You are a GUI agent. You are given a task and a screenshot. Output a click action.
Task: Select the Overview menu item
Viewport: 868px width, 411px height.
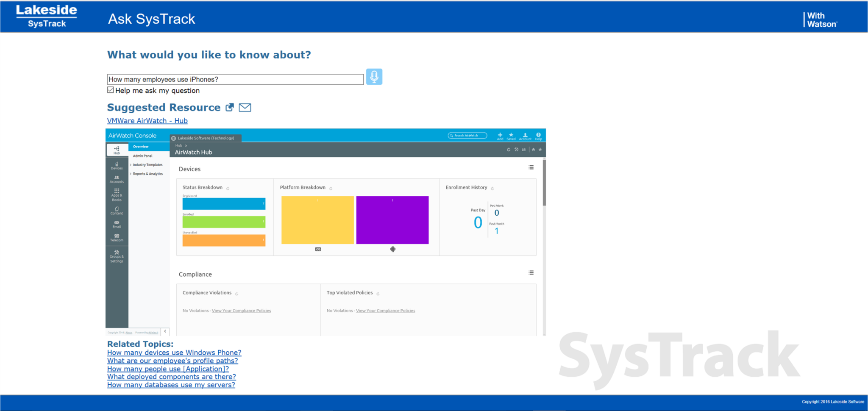(141, 146)
